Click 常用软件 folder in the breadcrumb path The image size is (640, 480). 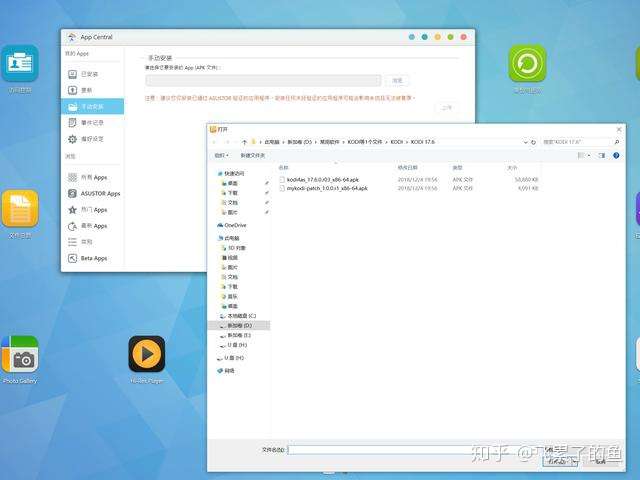(329, 142)
